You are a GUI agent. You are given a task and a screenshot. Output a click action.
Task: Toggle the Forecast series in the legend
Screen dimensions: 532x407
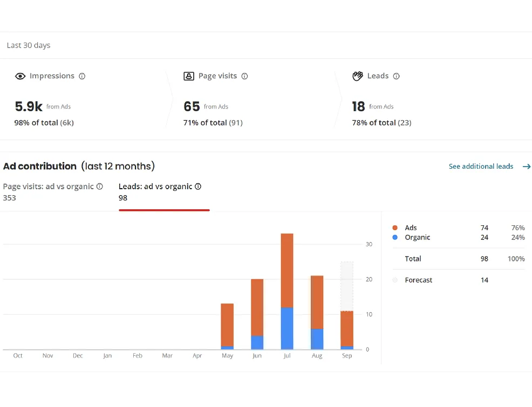(418, 280)
